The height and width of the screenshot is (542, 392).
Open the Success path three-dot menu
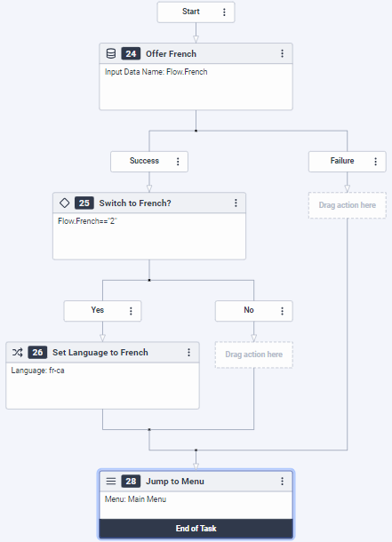[178, 162]
